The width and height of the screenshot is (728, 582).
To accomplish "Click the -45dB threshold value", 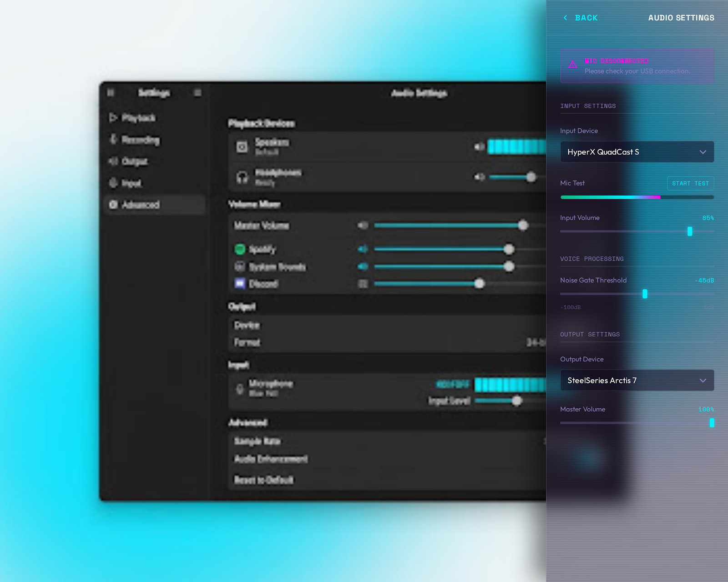I will click(704, 281).
